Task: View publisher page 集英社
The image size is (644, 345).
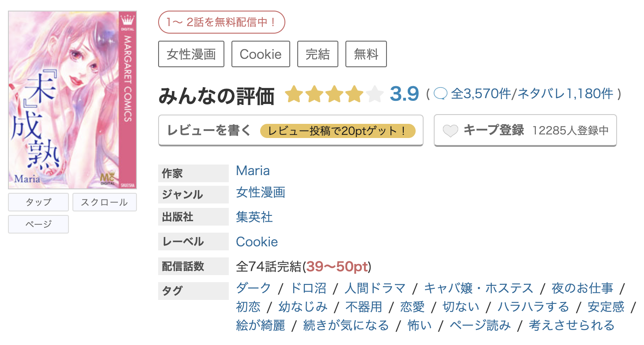Action: [255, 217]
